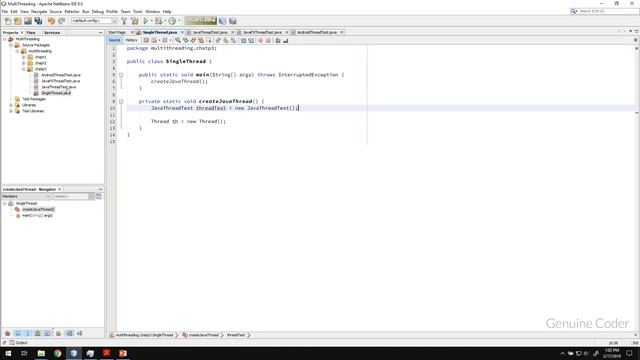Collapse createJavaThread method code fold marker
640x360 pixels.
coord(121,101)
